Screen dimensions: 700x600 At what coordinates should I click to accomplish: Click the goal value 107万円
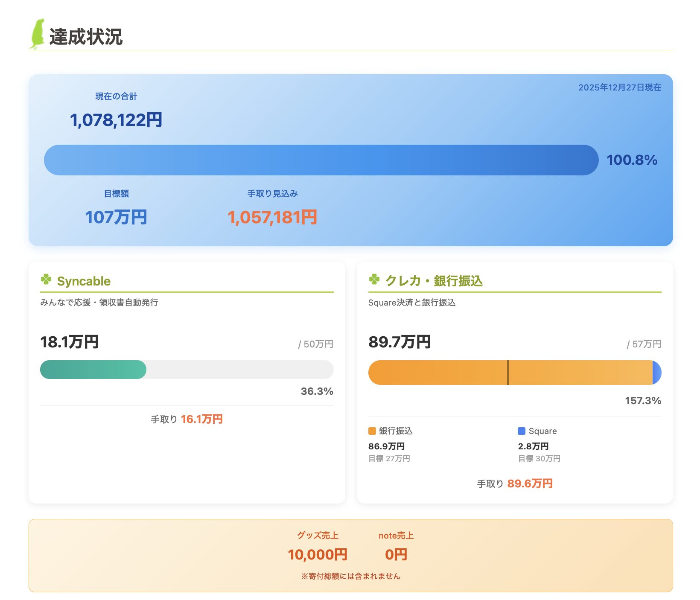pyautogui.click(x=116, y=217)
